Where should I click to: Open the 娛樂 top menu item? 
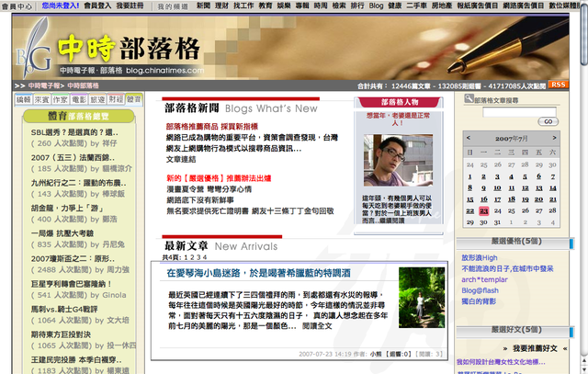click(x=284, y=6)
